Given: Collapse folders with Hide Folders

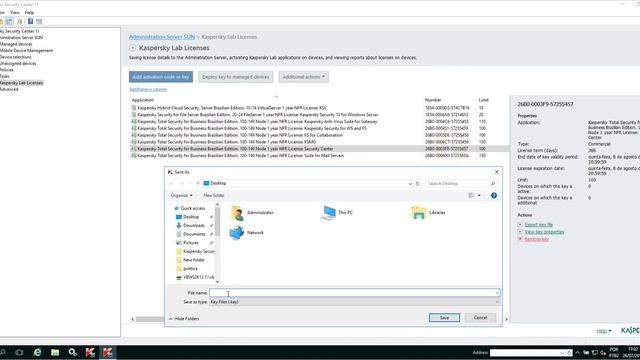Looking at the screenshot, I should click(x=184, y=319).
